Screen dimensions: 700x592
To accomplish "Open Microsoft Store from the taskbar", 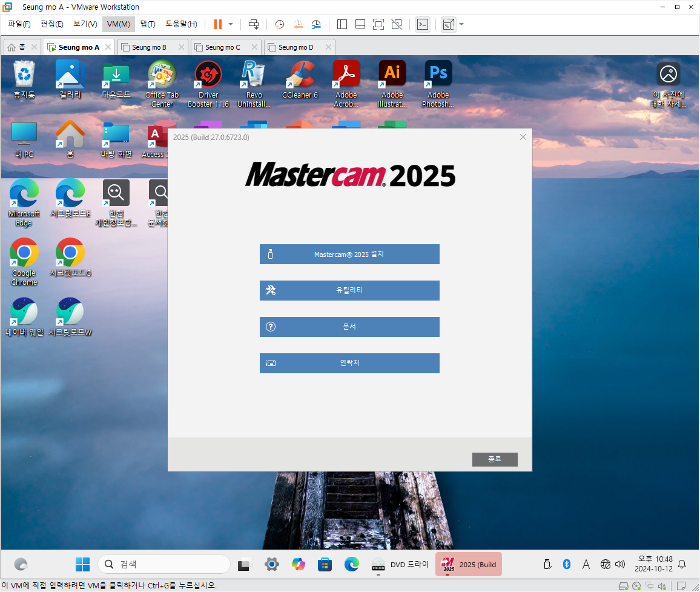I will pos(325,564).
